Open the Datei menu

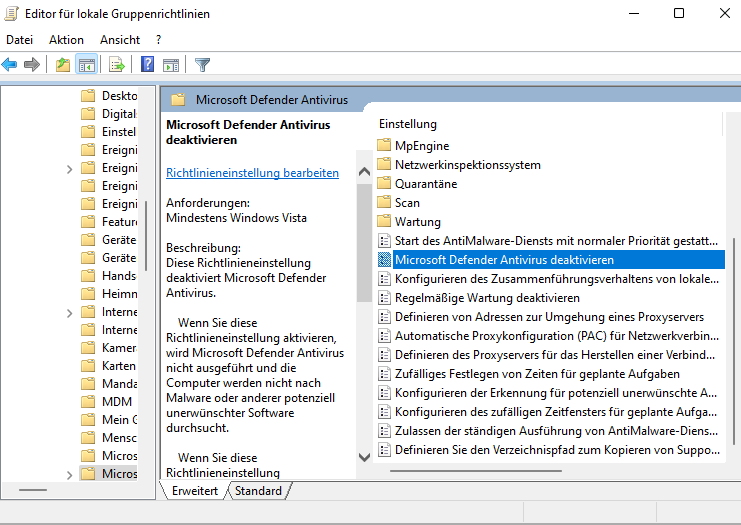19,40
